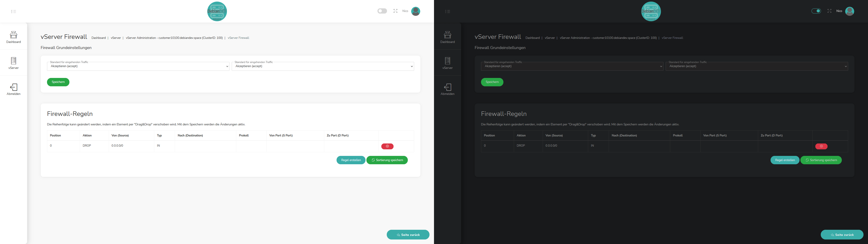Disable dark mode switch in dark header
Viewport: 868px width, 244px height.
tap(816, 11)
